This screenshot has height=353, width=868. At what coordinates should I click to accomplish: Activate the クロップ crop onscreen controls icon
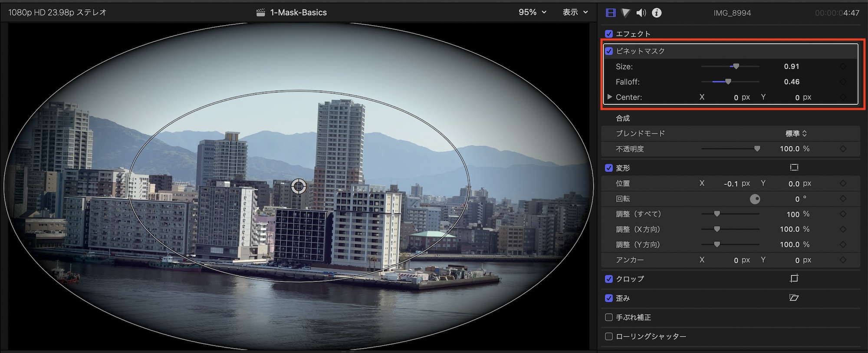point(794,279)
